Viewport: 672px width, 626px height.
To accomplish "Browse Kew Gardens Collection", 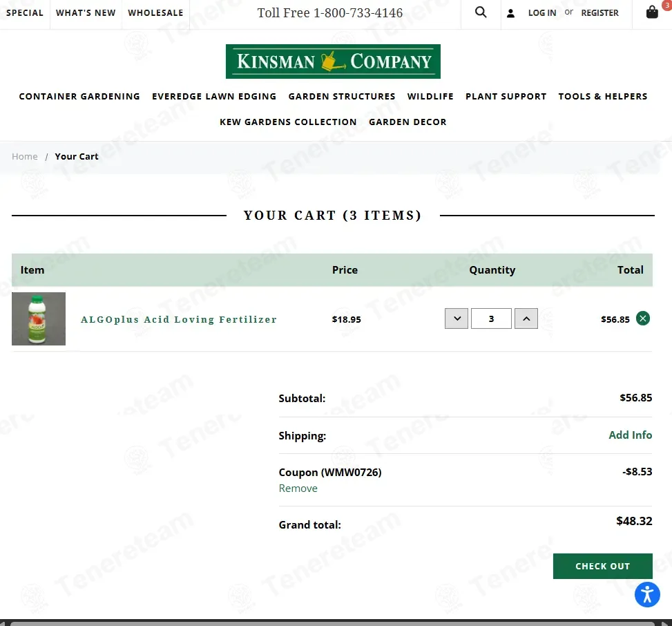I will [x=289, y=122].
